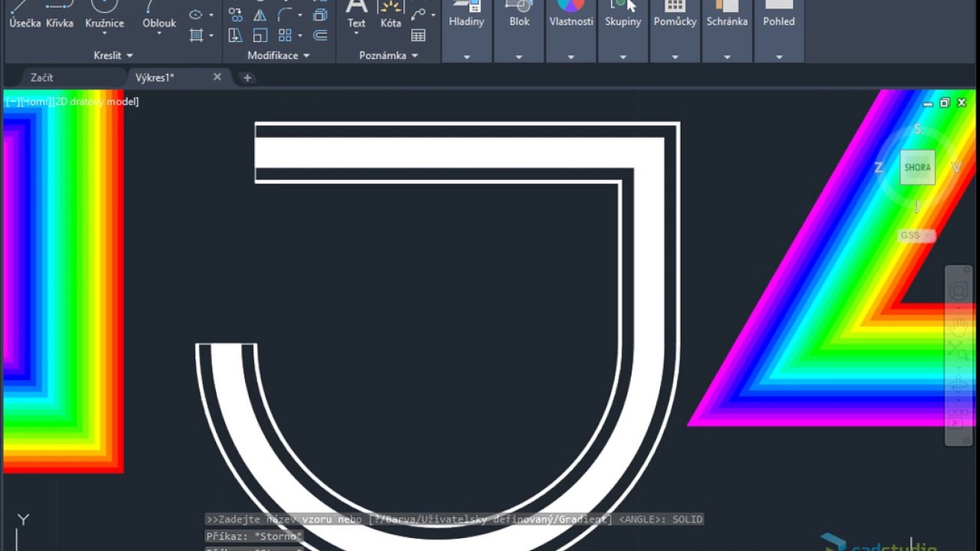Click the hatch fill tool icon

click(196, 35)
